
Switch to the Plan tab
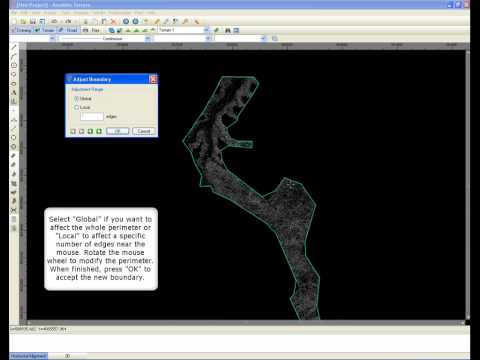click(x=92, y=30)
